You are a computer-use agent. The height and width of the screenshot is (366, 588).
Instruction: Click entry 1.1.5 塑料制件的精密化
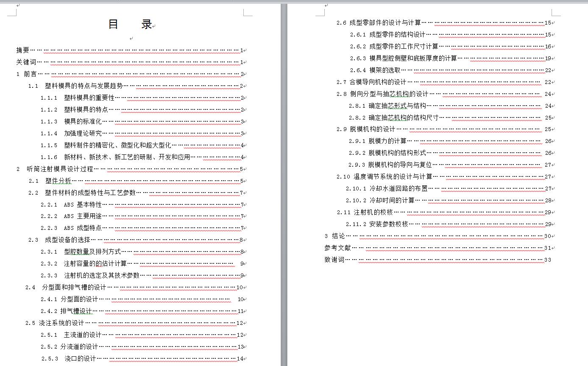142,145
